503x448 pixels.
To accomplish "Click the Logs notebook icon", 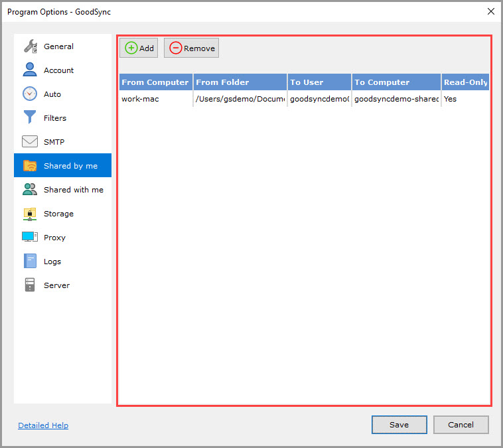I will [x=30, y=261].
